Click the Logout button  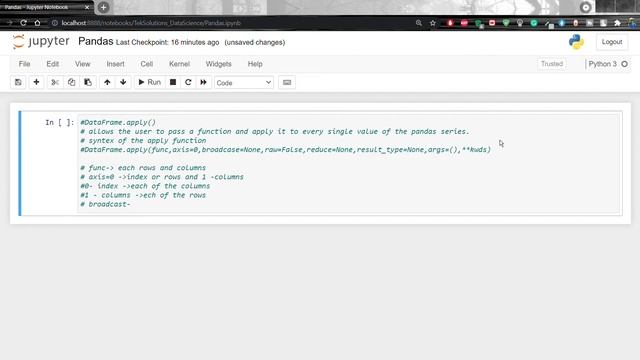pos(611,42)
